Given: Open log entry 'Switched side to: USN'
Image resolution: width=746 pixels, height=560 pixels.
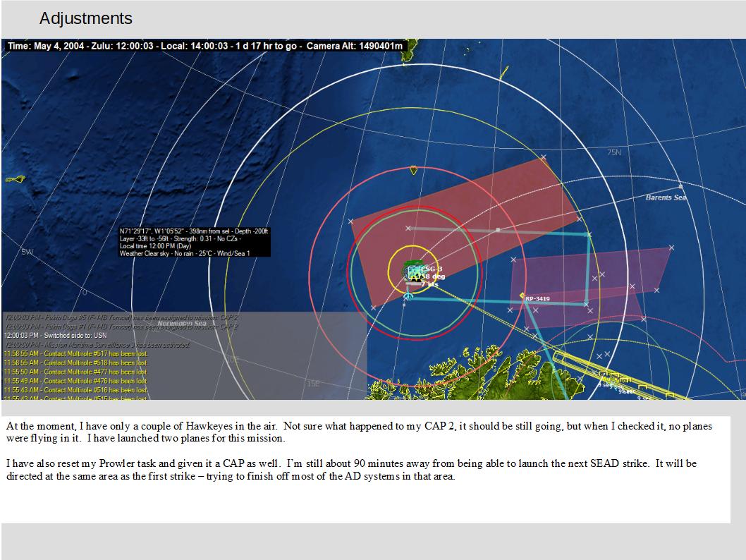Looking at the screenshot, I should (x=56, y=336).
